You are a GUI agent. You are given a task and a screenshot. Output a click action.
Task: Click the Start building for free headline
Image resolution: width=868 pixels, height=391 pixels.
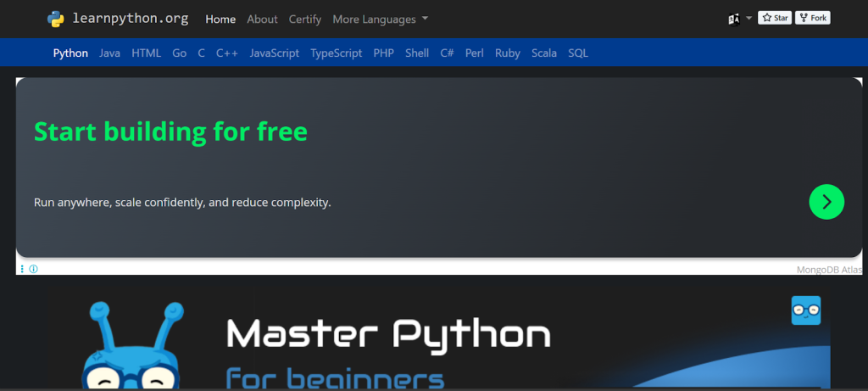(x=170, y=131)
